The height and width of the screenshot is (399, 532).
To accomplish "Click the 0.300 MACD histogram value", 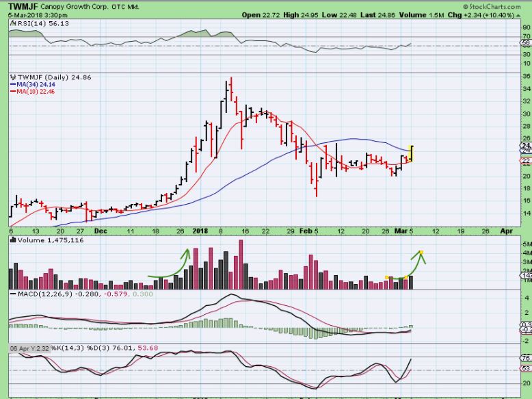I will coord(142,294).
